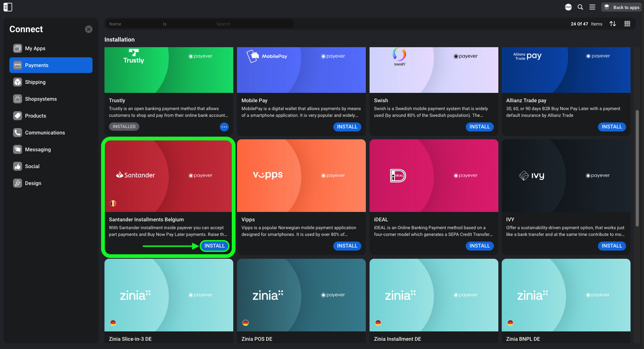644x349 pixels.
Task: Click the My Apps icon
Action: 18,48
